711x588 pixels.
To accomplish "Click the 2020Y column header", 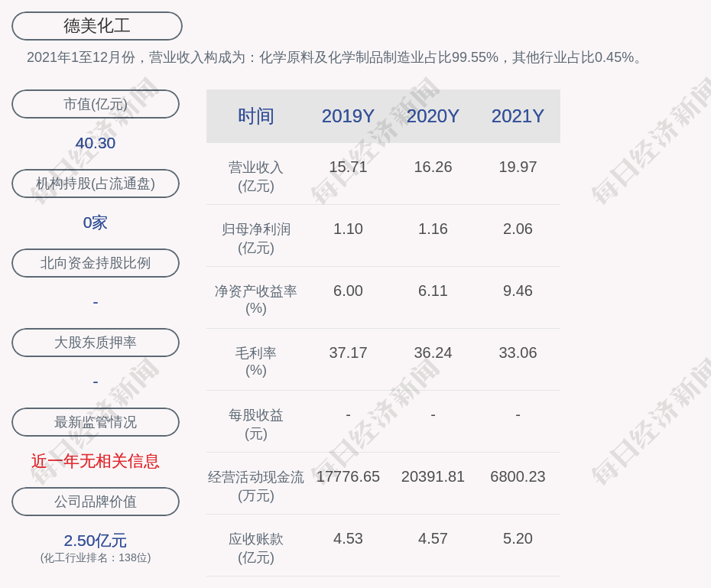I will (x=433, y=116).
